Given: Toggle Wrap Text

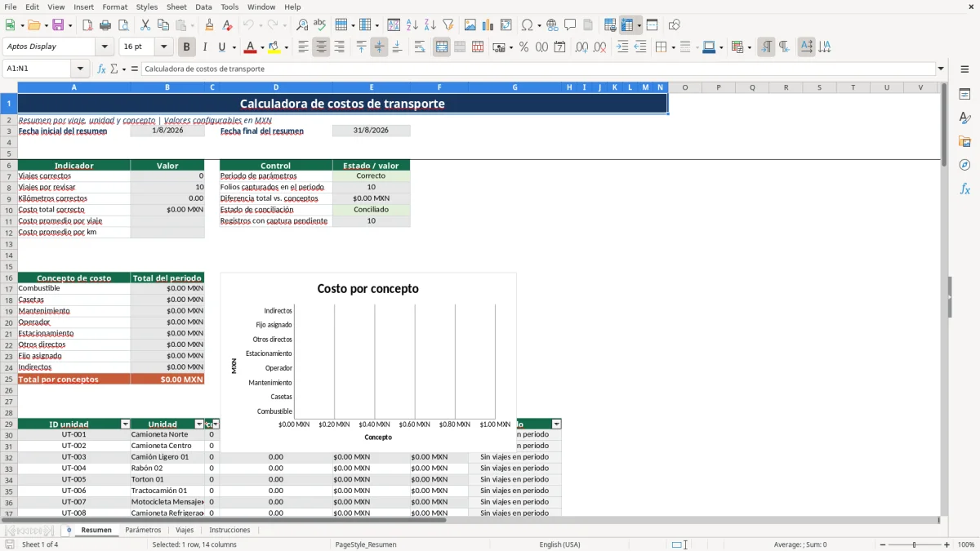Looking at the screenshot, I should 420,47.
